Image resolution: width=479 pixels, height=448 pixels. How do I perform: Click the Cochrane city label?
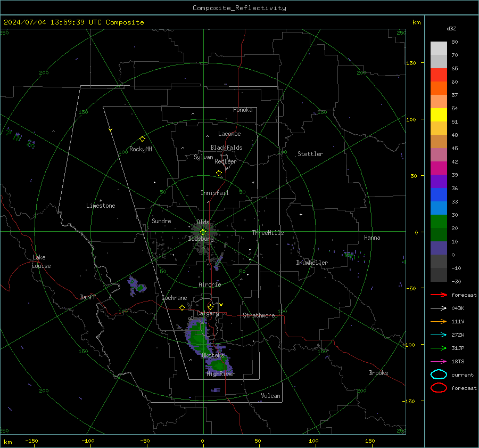(174, 298)
